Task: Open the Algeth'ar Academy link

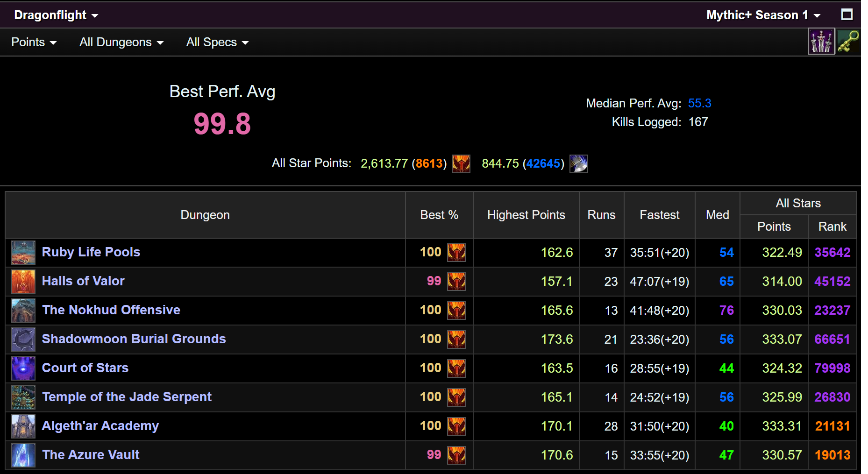Action: (x=100, y=426)
